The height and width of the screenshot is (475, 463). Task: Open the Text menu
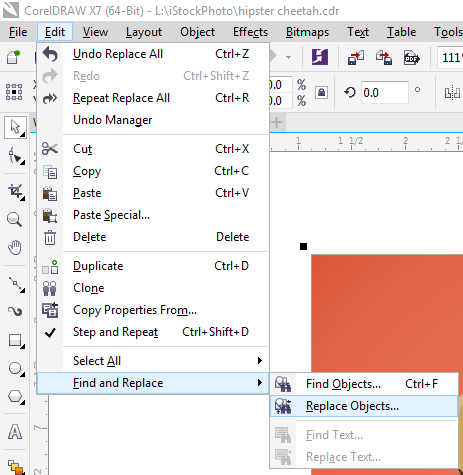[358, 32]
